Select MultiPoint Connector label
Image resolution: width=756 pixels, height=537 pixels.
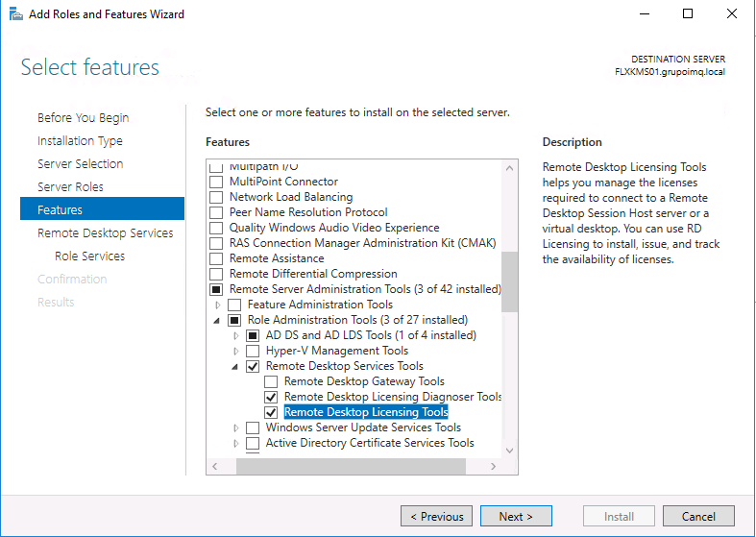pyautogui.click(x=283, y=182)
